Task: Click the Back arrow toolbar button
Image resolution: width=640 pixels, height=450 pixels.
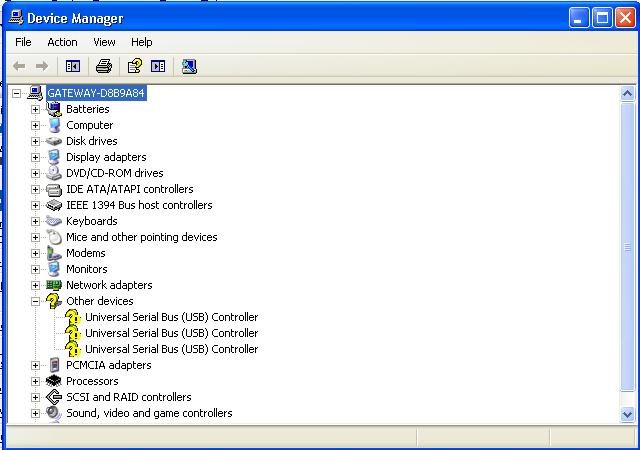Action: click(x=19, y=66)
